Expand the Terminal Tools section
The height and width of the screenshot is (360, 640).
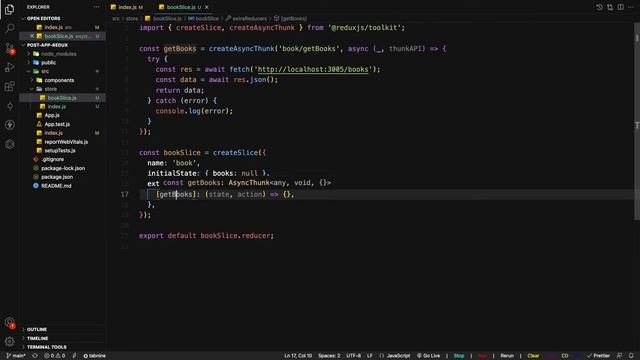pos(47,347)
